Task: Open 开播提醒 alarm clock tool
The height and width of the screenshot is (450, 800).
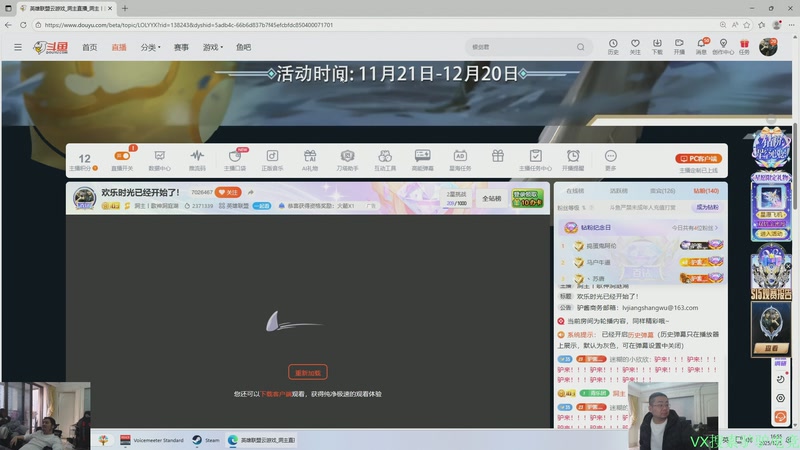Action: click(573, 160)
